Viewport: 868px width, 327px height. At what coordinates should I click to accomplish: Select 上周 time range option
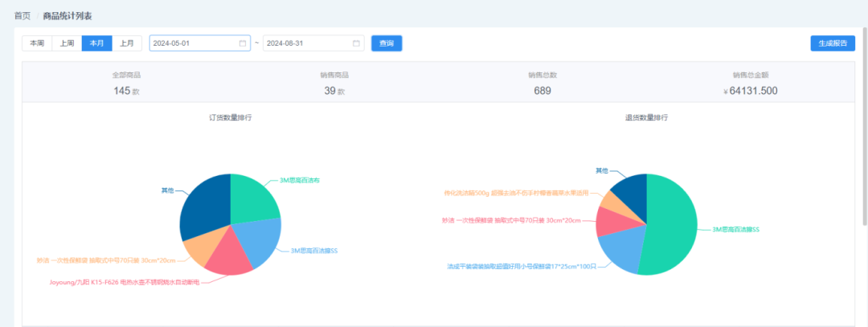point(67,43)
